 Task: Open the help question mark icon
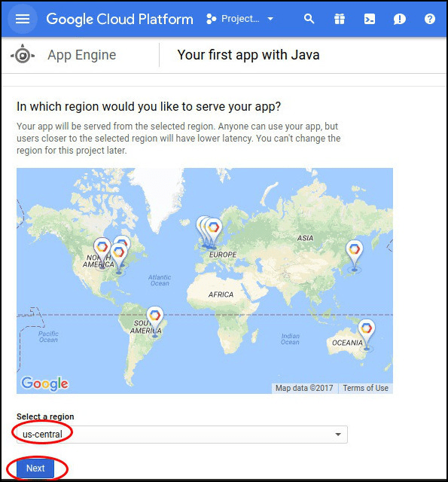click(x=430, y=19)
